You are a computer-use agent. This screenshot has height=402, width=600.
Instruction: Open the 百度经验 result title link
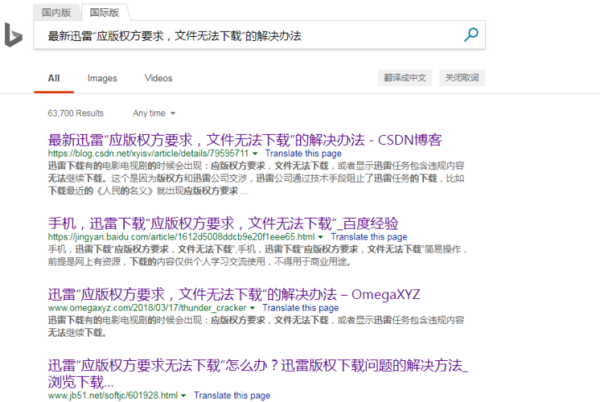tap(223, 223)
